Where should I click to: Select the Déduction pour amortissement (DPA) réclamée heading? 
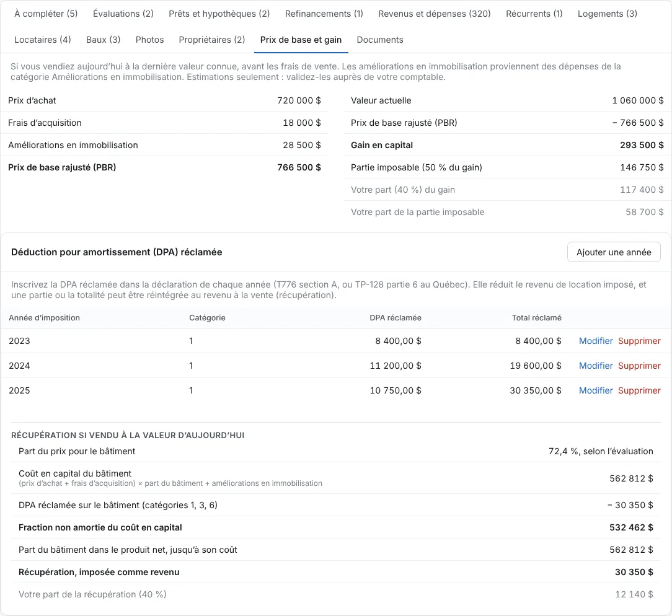click(x=117, y=252)
